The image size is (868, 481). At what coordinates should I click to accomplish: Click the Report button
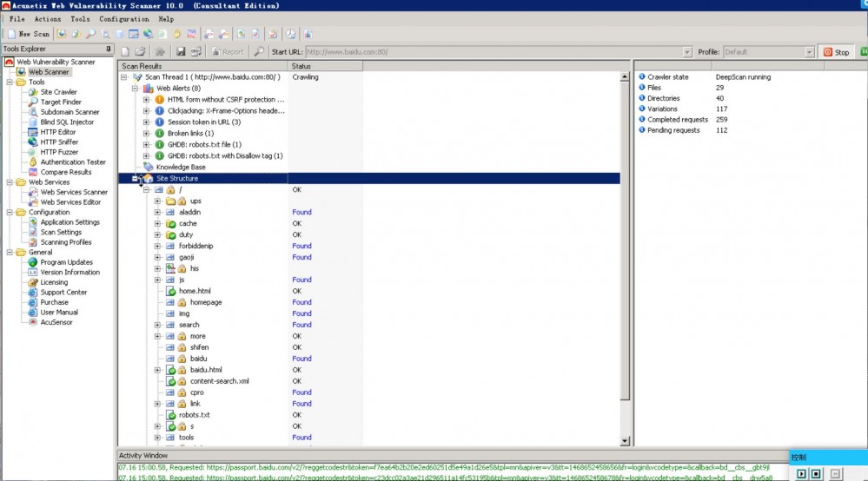click(228, 52)
